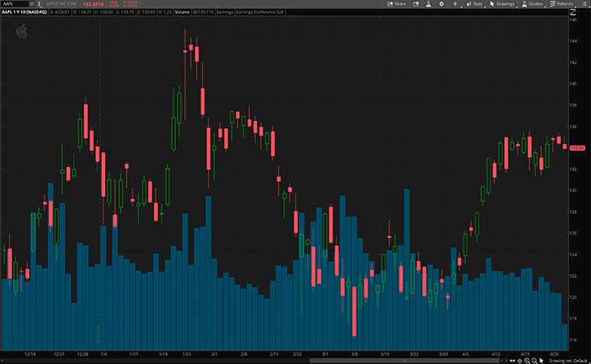Click the 140 price level on axis
The image size is (591, 364).
(573, 83)
